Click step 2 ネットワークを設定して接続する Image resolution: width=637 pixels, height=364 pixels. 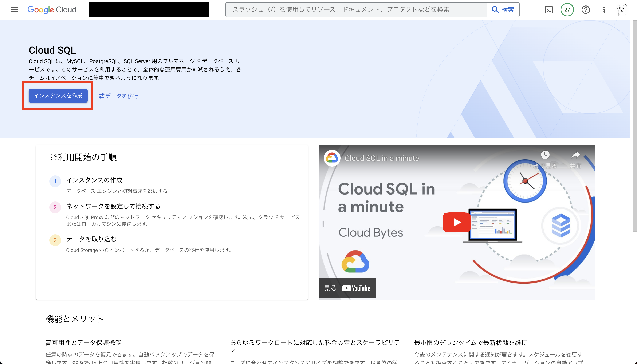(113, 206)
